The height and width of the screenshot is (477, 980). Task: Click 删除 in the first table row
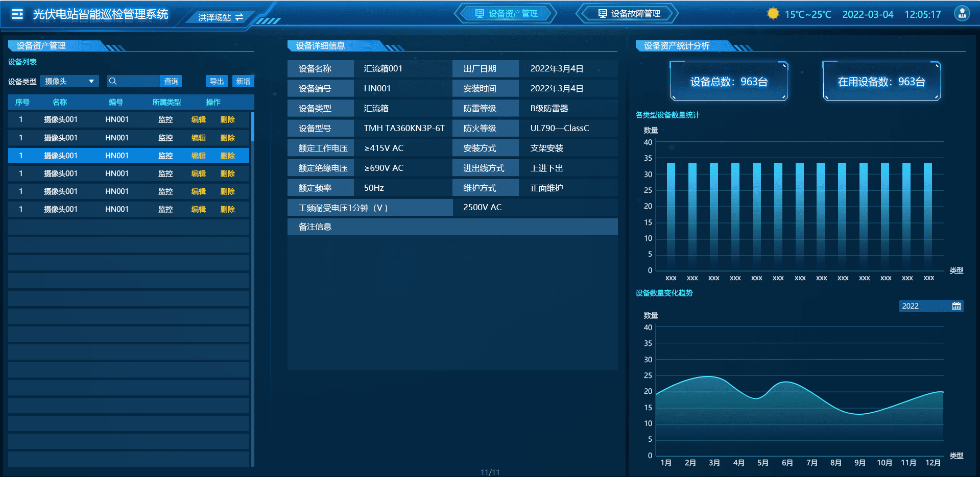[228, 119]
